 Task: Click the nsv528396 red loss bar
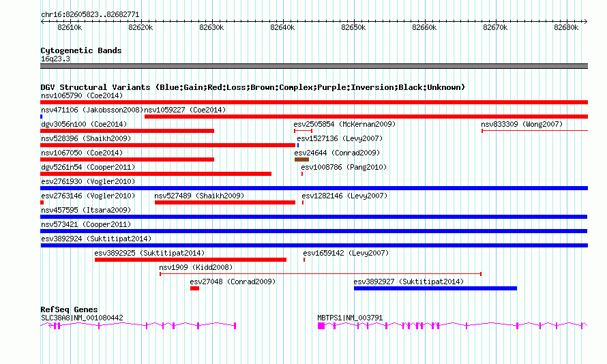click(168, 145)
